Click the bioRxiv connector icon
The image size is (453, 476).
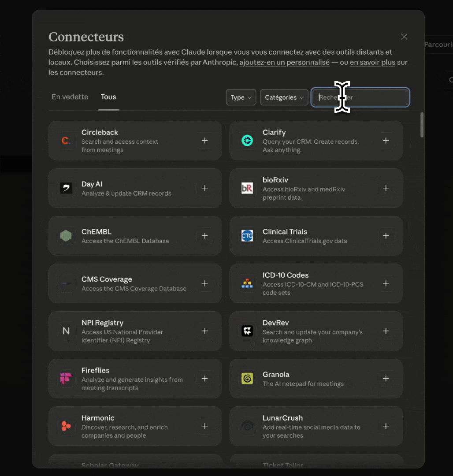click(247, 188)
